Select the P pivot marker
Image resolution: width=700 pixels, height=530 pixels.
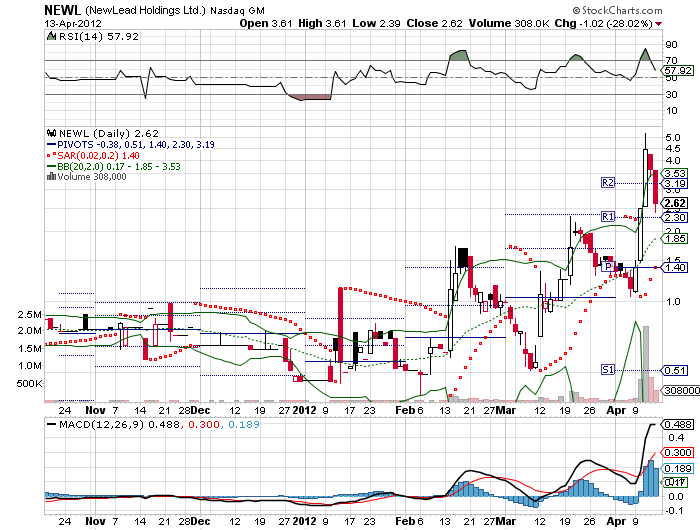click(608, 267)
